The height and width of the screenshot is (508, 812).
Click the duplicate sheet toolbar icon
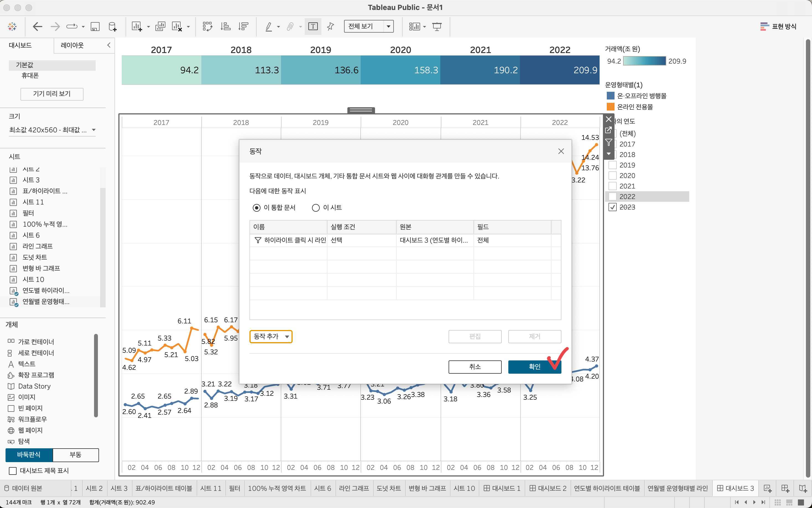click(x=160, y=27)
